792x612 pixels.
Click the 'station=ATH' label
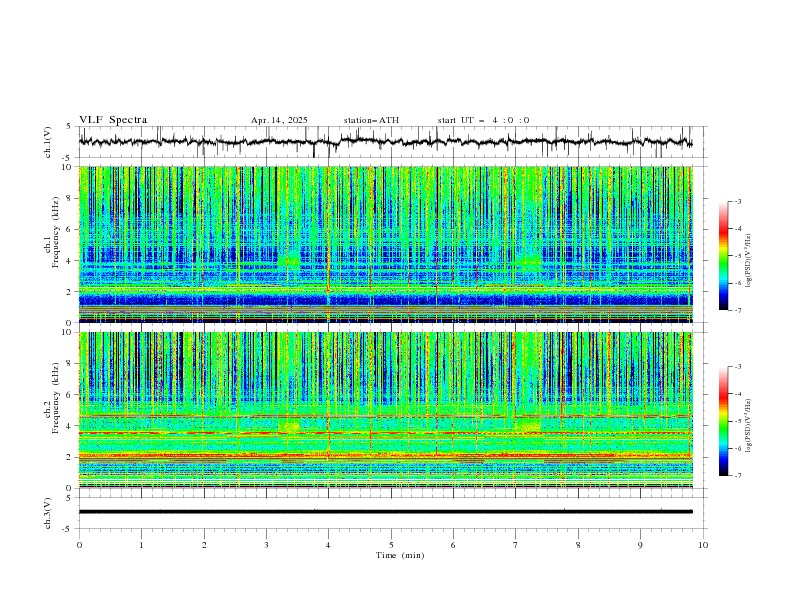(371, 120)
